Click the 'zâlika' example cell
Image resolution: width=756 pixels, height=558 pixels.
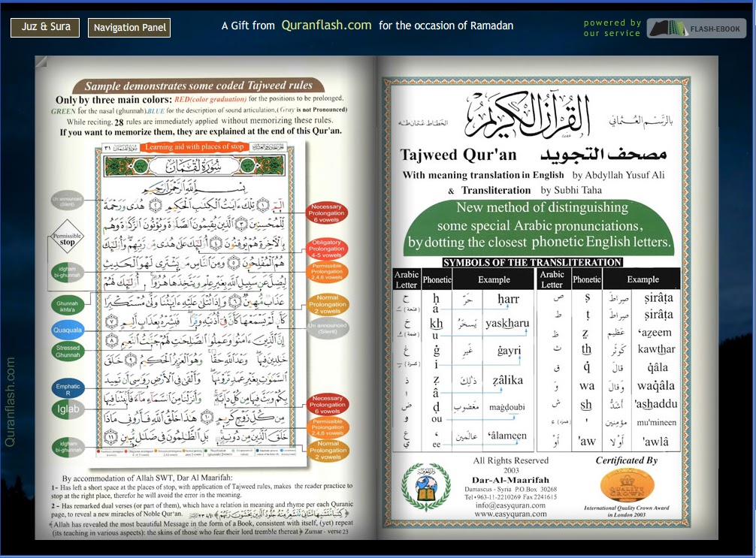pos(507,380)
